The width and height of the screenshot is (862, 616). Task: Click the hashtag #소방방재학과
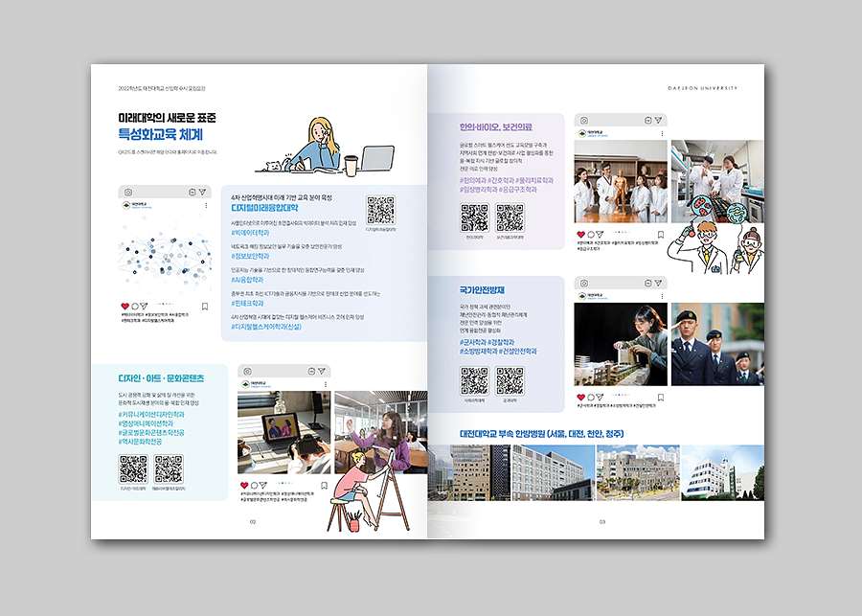[x=478, y=352]
